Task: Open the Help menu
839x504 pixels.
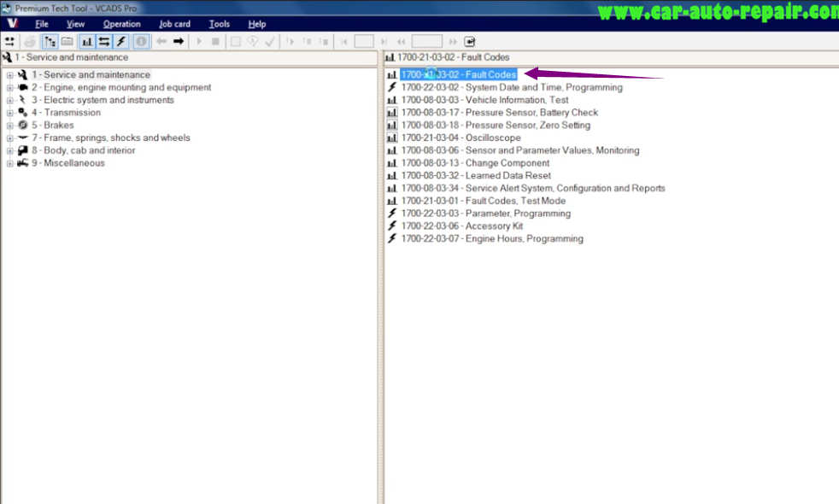Action: point(257,24)
